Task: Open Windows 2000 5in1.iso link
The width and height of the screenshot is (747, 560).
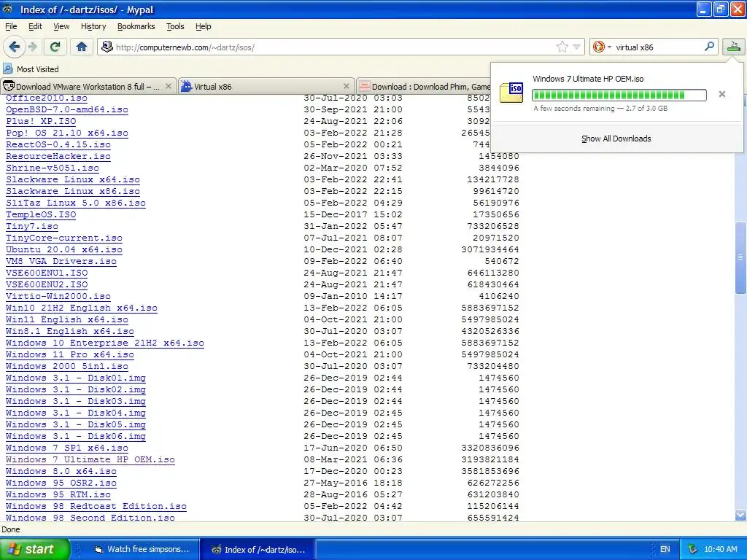Action: pyautogui.click(x=66, y=366)
